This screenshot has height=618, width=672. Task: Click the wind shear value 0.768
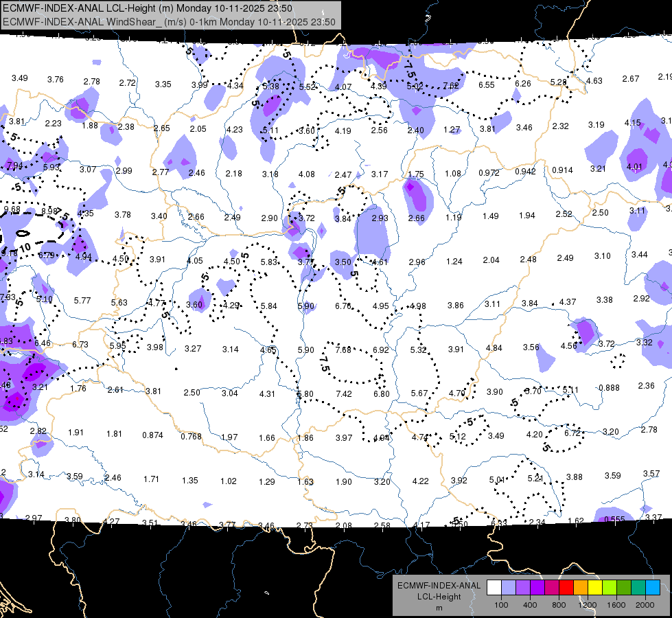(x=191, y=436)
